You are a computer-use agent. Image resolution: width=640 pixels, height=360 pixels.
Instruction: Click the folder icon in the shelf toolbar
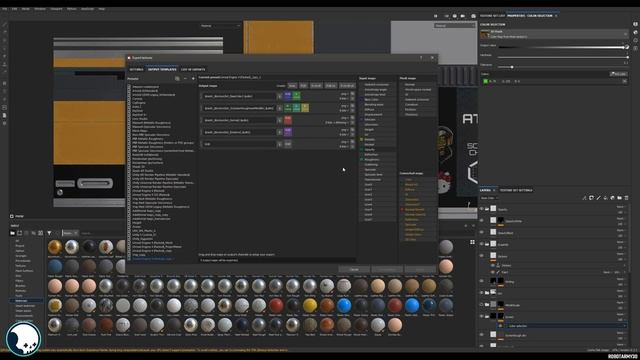(13, 233)
